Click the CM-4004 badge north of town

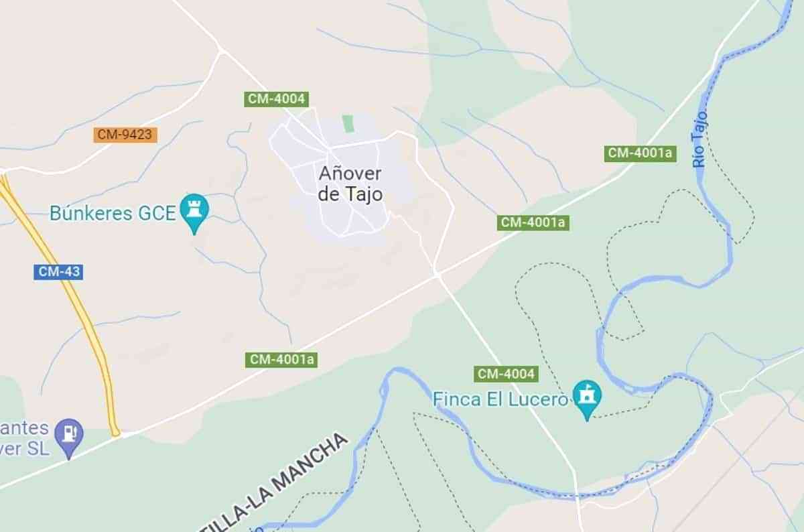tap(276, 99)
